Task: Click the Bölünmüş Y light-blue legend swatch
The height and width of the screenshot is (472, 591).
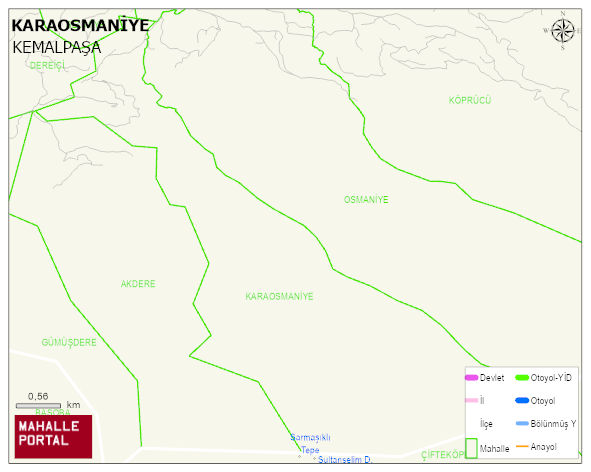Action: tap(522, 423)
